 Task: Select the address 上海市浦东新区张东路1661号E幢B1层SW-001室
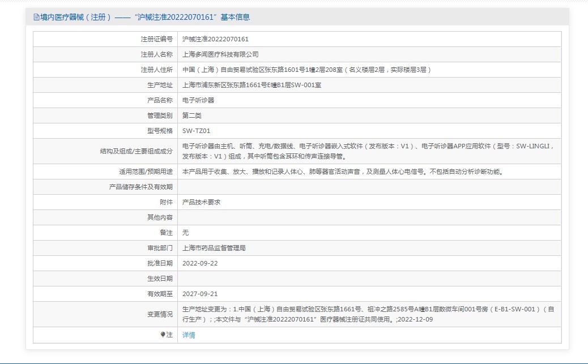point(252,85)
